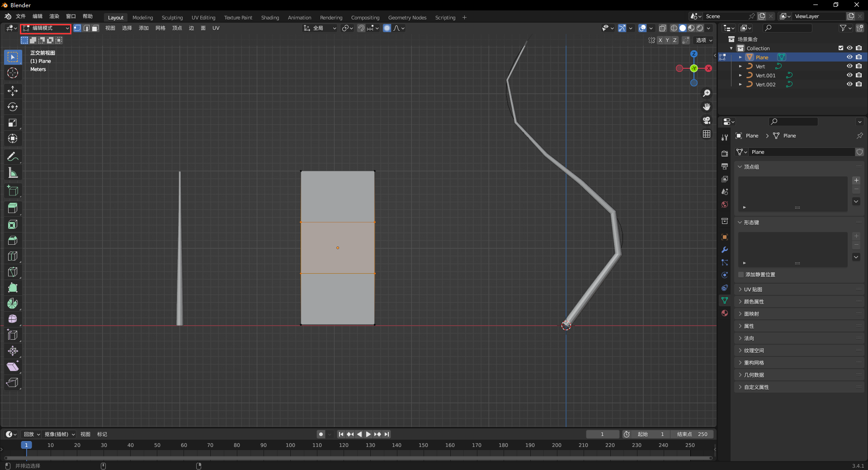Screen dimensions: 868x470
Task: Select the Move tool in toolbar
Action: [x=13, y=91]
